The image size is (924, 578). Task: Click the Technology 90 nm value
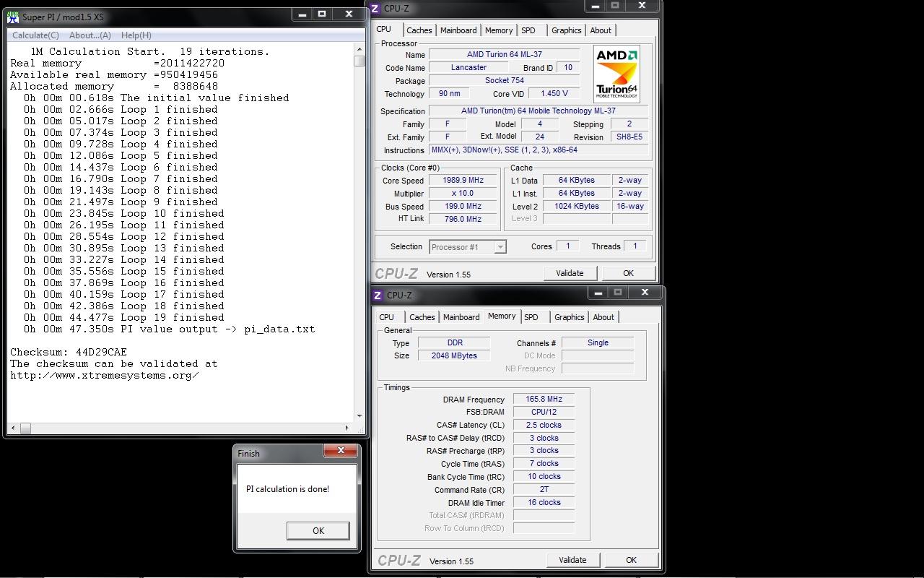click(449, 94)
